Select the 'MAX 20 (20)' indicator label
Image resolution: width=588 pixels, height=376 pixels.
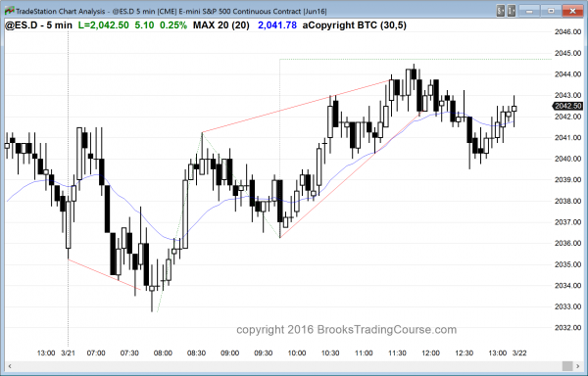tap(221, 25)
